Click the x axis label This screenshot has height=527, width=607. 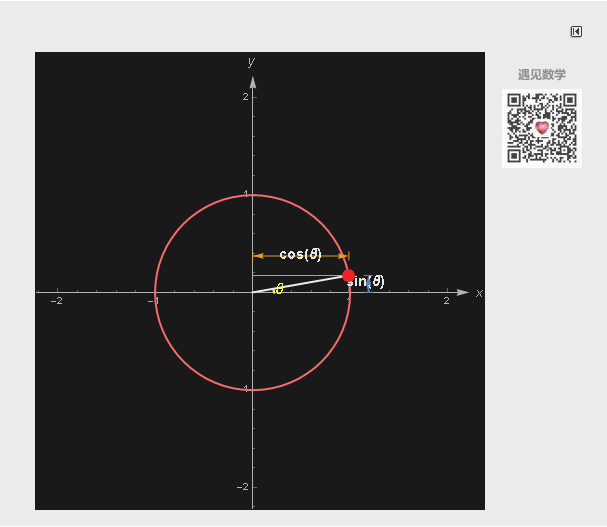[479, 294]
